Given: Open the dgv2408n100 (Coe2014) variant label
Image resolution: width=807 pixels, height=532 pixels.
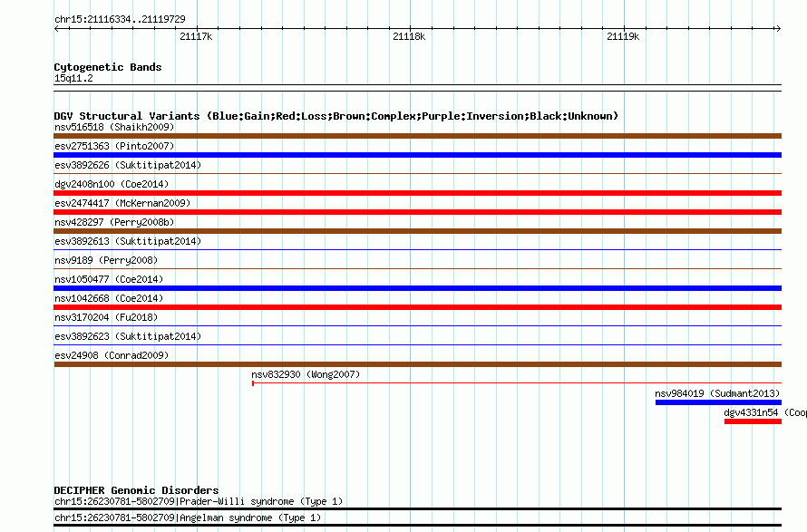Looking at the screenshot, I should click(x=112, y=184).
